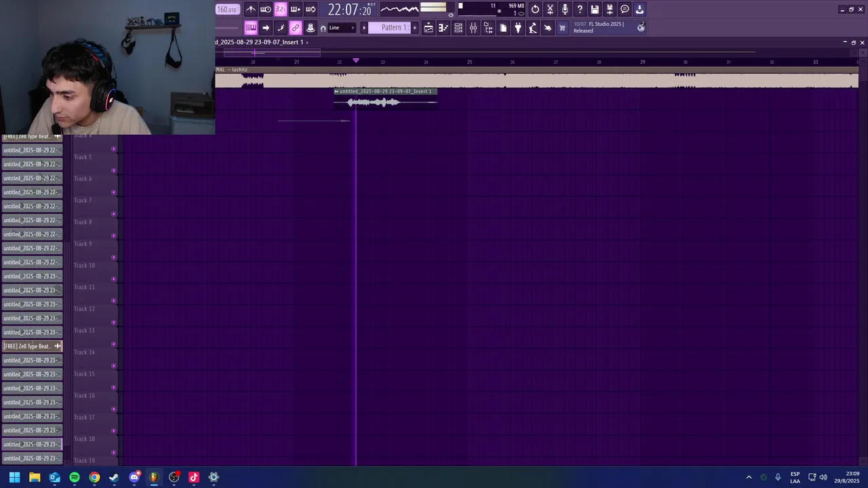Screen dimensions: 868x488
Task: Save project with floppy disk icon
Action: coord(595,9)
